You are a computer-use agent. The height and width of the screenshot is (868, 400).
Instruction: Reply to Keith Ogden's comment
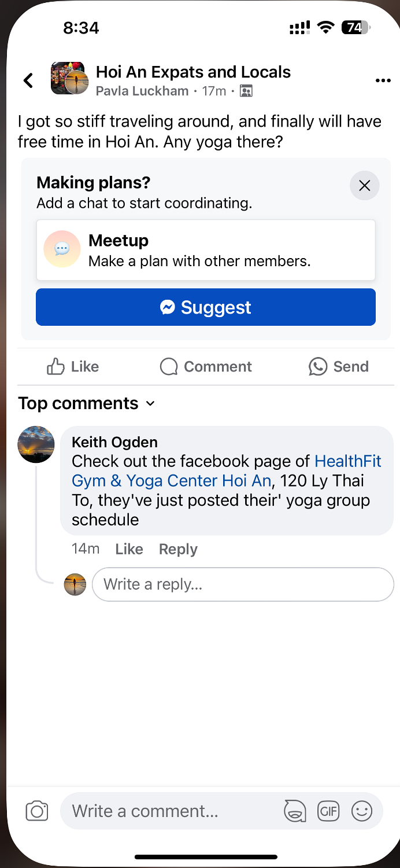point(178,549)
